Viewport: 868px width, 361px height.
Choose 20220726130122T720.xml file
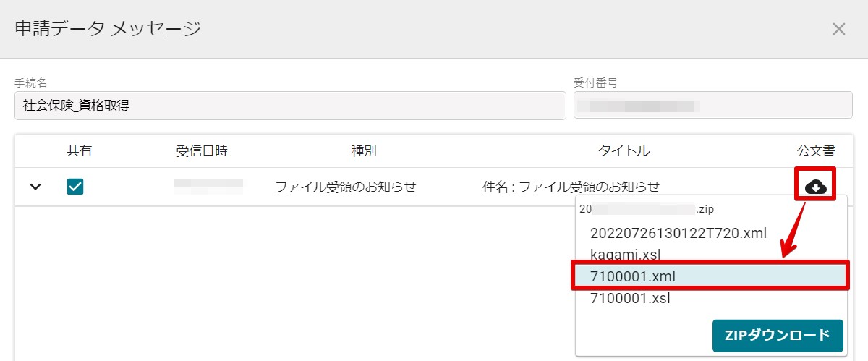(678, 233)
